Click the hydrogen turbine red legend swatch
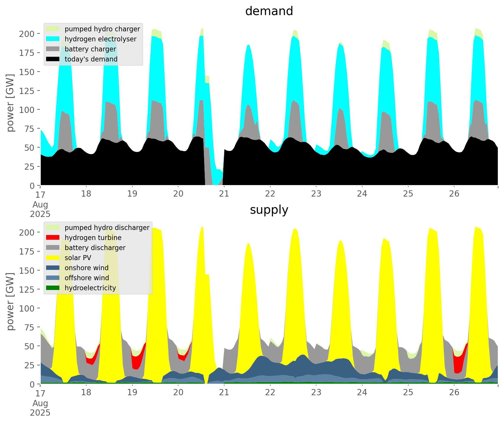This screenshot has width=504, height=423. (x=53, y=238)
